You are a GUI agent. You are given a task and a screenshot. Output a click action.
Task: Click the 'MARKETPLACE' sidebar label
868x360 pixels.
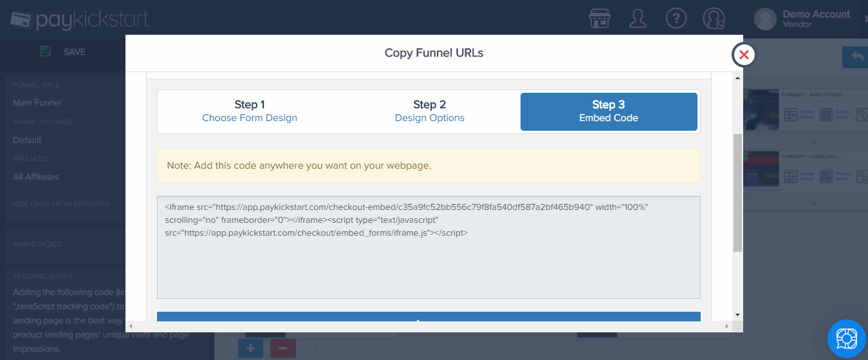tap(37, 245)
